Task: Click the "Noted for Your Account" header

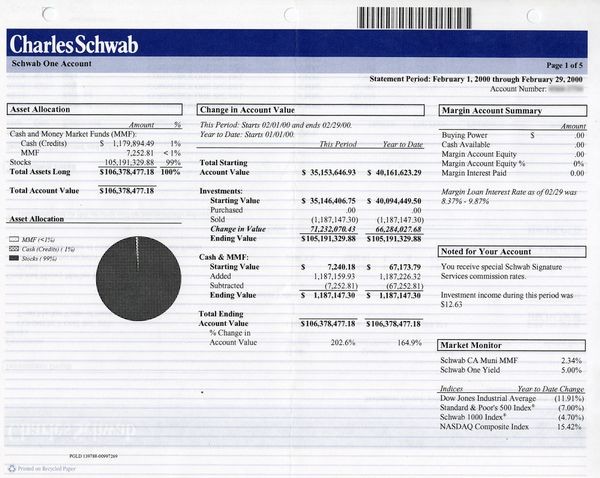Action: tap(512, 251)
